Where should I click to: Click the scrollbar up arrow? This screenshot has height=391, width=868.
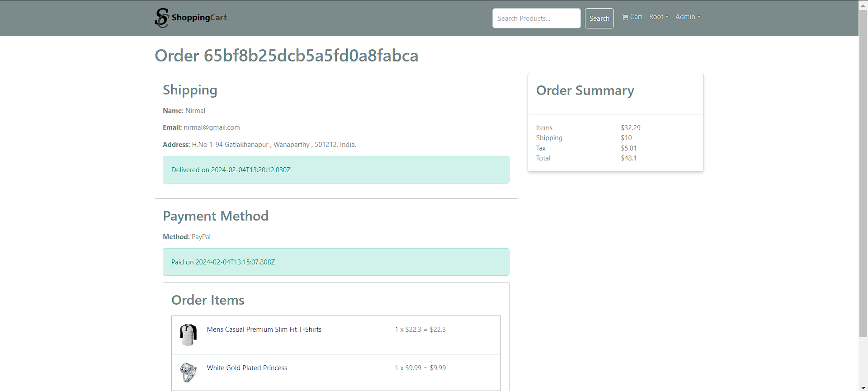coord(863,4)
